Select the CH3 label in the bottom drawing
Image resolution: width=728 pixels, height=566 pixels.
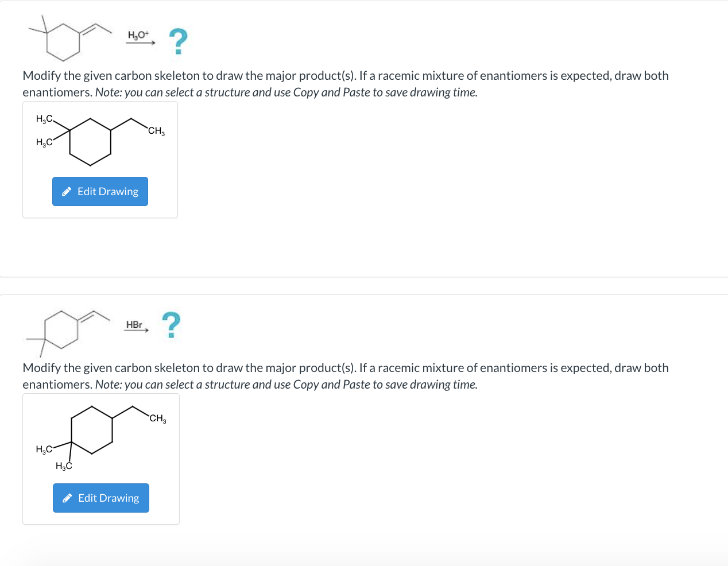(x=157, y=418)
